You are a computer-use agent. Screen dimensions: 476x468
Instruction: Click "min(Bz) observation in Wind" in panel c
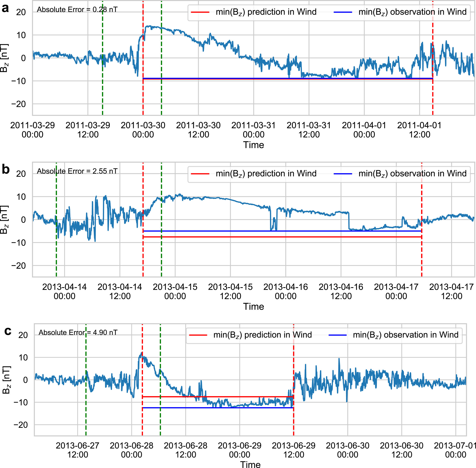pos(406,335)
